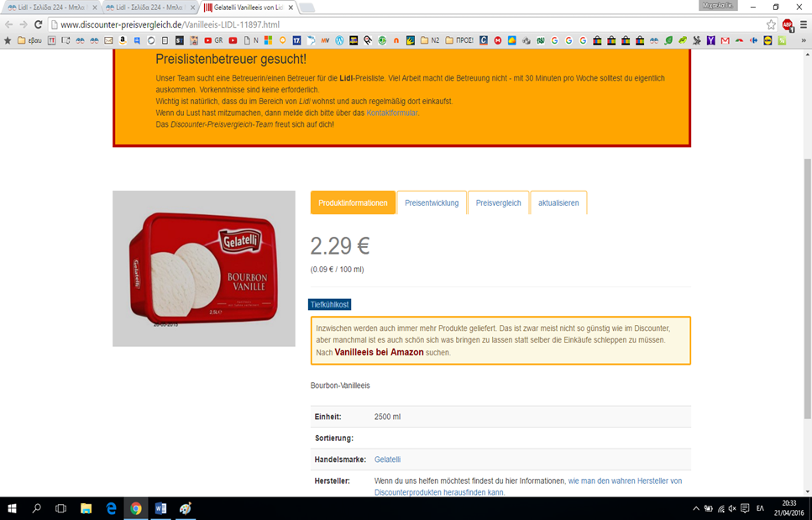This screenshot has height=520, width=812.
Task: Click the 'wie man den wahren Hersteller' link
Action: [x=625, y=481]
